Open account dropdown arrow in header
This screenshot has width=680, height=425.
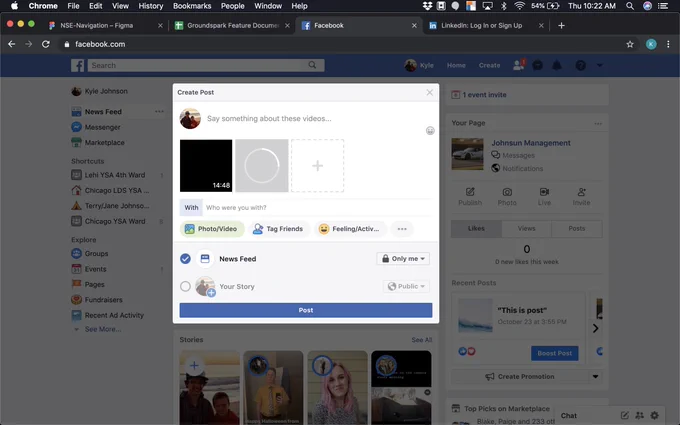click(599, 65)
